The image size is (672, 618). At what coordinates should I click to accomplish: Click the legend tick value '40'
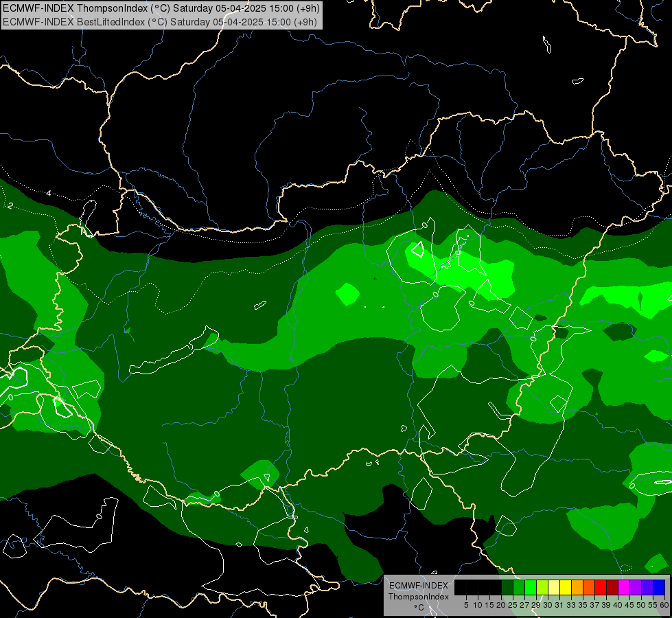[x=618, y=605]
